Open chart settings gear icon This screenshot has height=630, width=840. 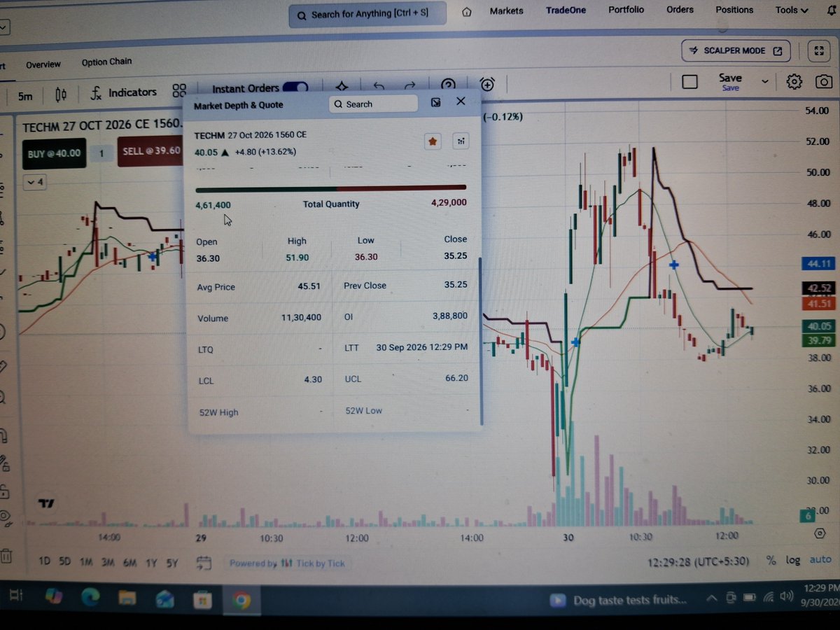click(x=794, y=82)
